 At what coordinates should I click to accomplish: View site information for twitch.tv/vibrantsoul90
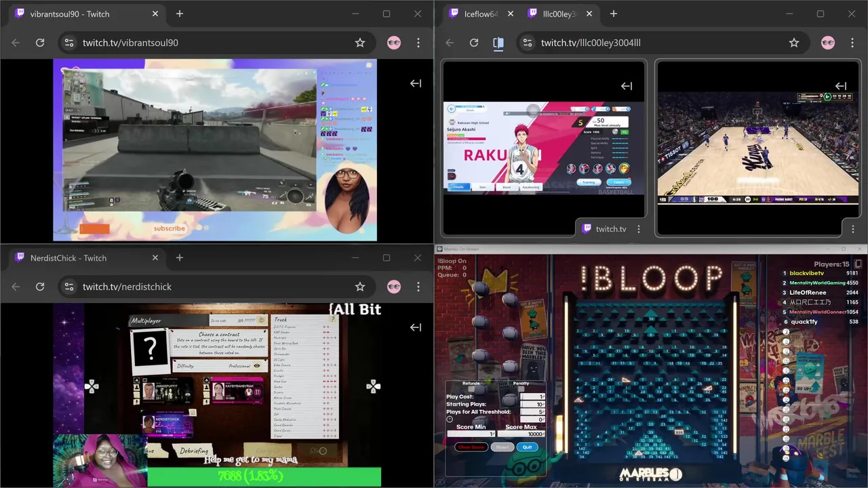(x=68, y=43)
